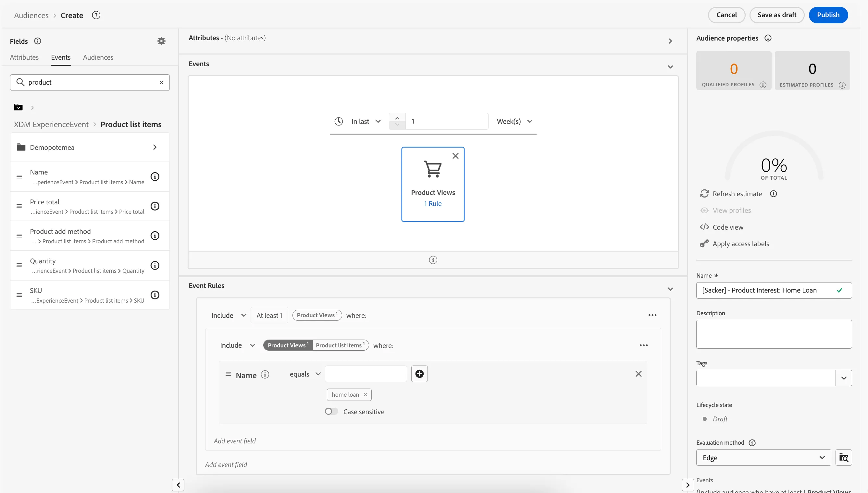This screenshot has width=868, height=493.
Task: Delete the Name rule row
Action: tap(638, 374)
